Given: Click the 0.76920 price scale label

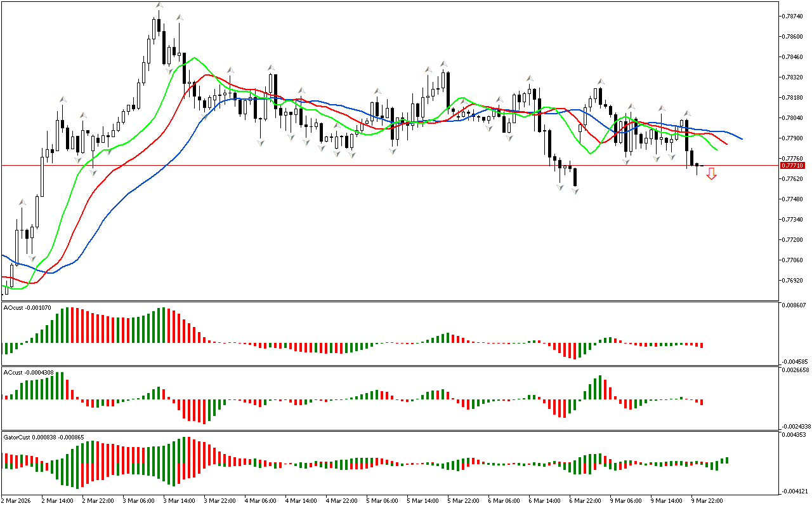Looking at the screenshot, I should coord(795,280).
